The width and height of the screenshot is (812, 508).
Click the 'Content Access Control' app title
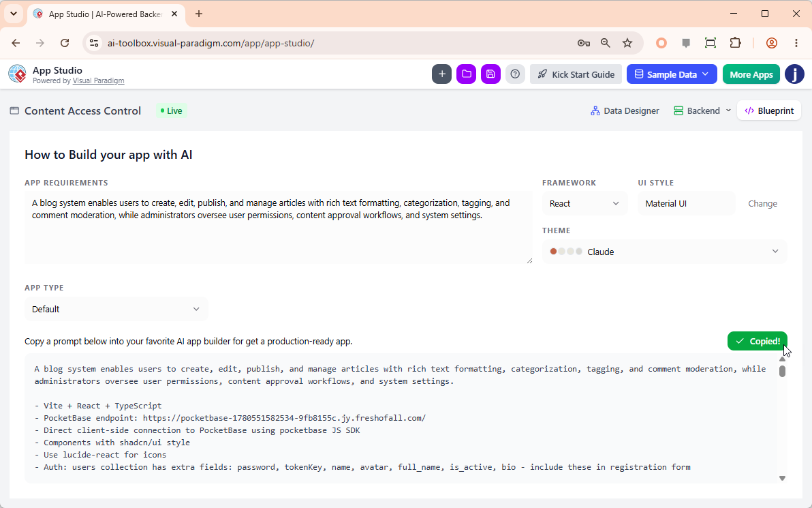pyautogui.click(x=83, y=111)
